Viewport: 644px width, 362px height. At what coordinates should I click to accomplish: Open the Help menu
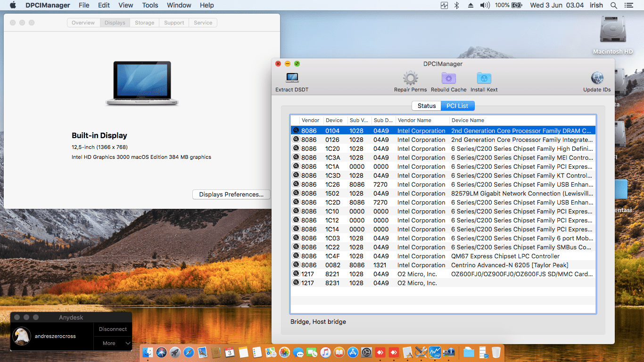click(206, 5)
